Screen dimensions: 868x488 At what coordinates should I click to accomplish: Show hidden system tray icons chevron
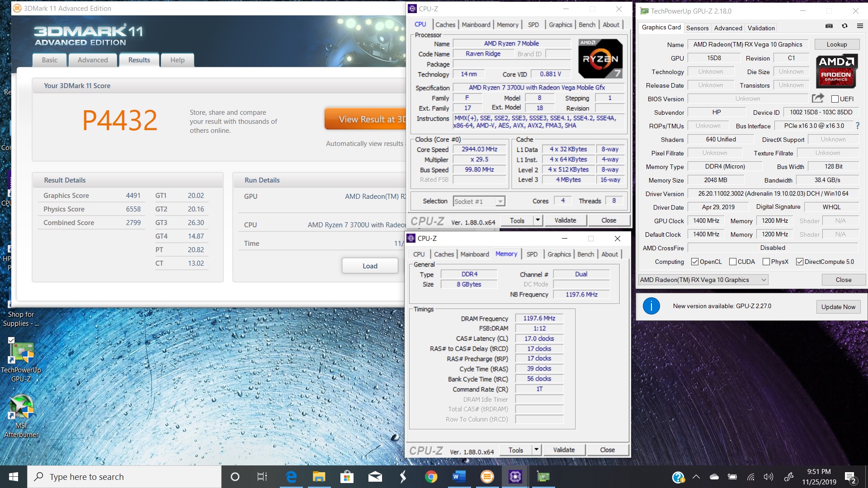click(x=696, y=477)
